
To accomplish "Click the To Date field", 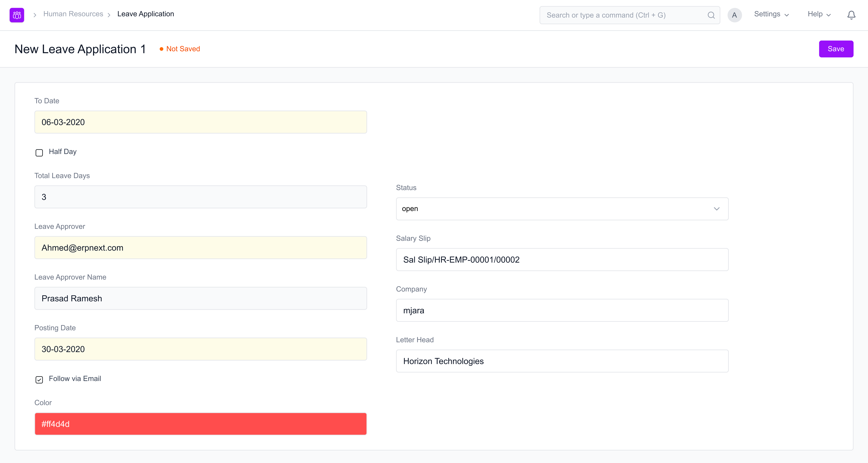I will click(200, 122).
